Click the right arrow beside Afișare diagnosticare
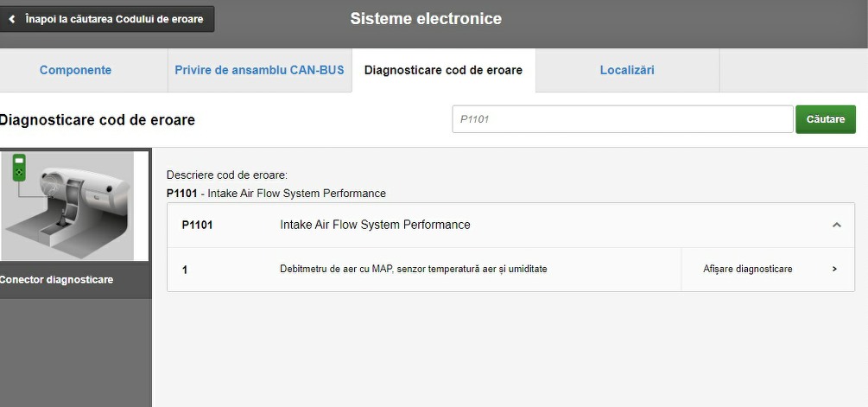The height and width of the screenshot is (407, 868). coord(834,269)
